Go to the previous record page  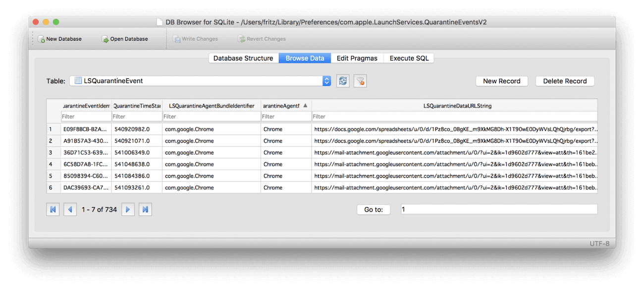[70, 209]
